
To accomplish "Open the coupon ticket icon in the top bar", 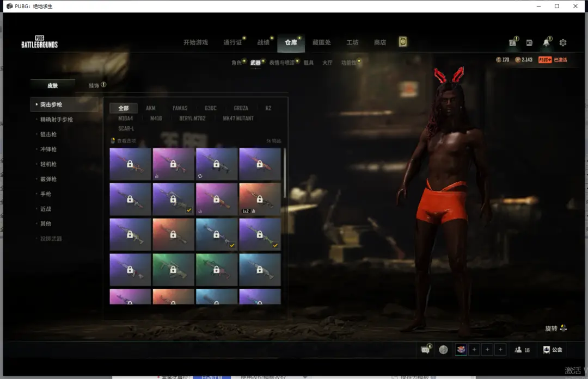I will (x=513, y=43).
